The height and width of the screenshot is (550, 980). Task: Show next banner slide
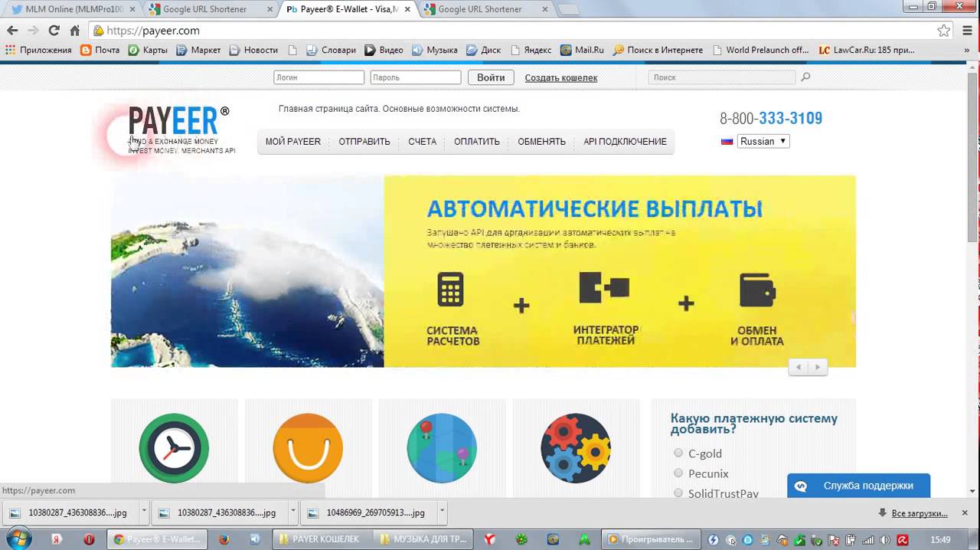pos(818,368)
